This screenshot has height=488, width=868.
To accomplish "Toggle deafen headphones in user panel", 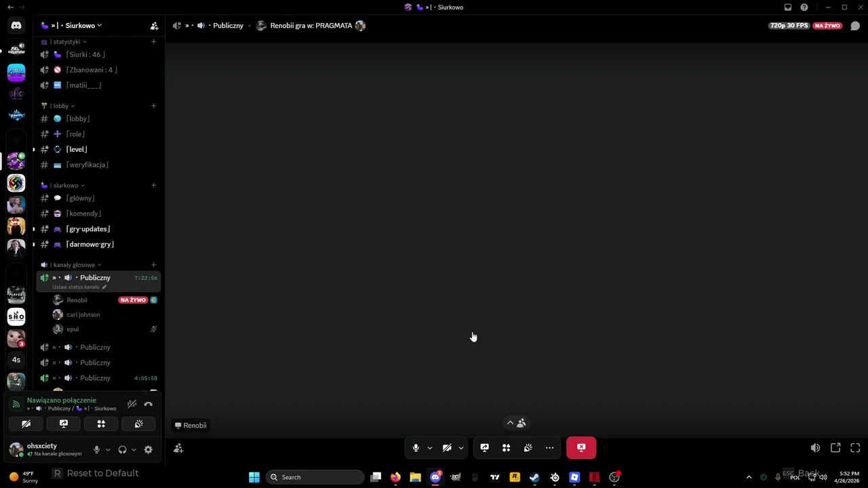I will pyautogui.click(x=122, y=449).
